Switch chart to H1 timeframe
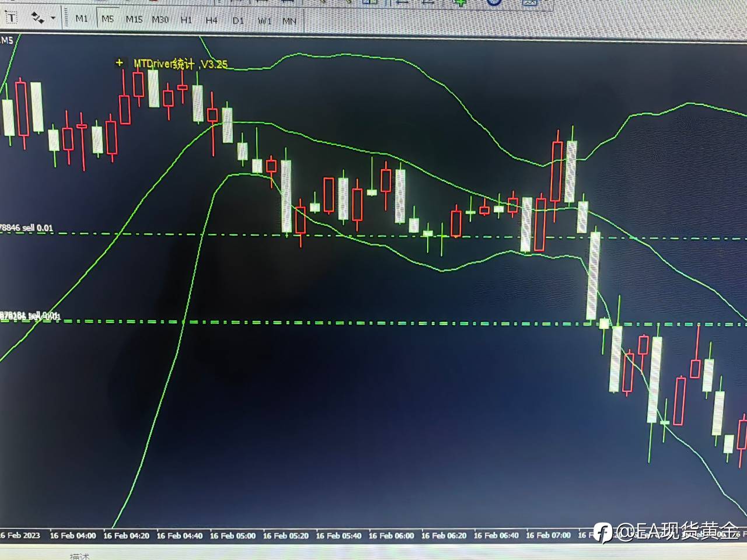Image resolution: width=747 pixels, height=560 pixels. 186,20
